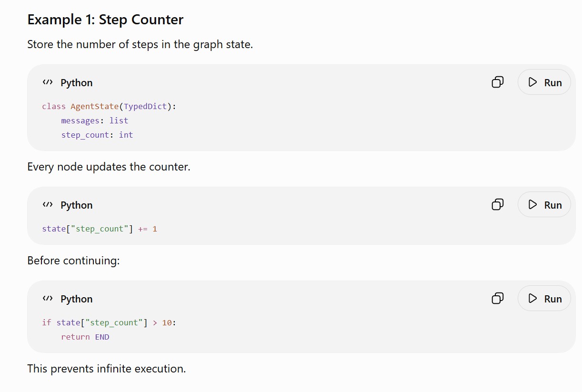582x392 pixels.
Task: Click the 'Before continuing:' text
Action: click(73, 261)
